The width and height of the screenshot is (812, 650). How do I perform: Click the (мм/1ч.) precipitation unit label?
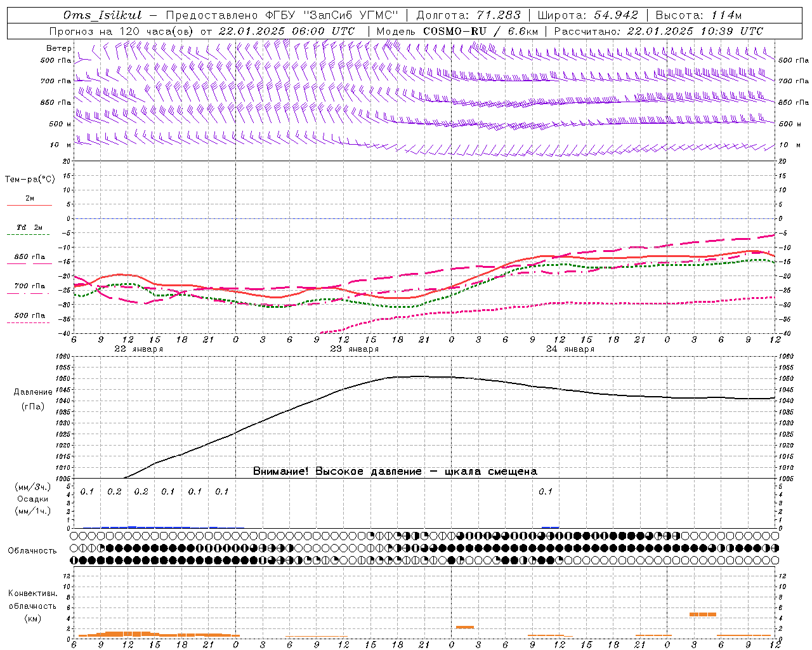tap(32, 510)
